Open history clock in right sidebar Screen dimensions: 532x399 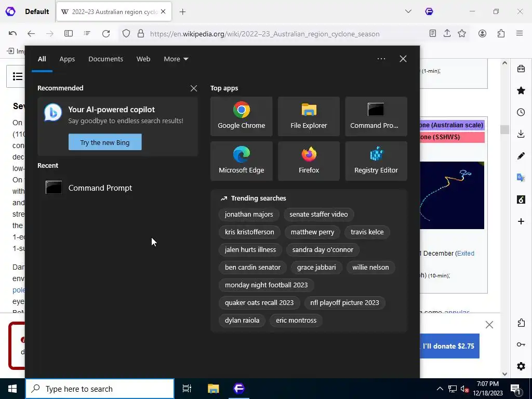pos(521,112)
